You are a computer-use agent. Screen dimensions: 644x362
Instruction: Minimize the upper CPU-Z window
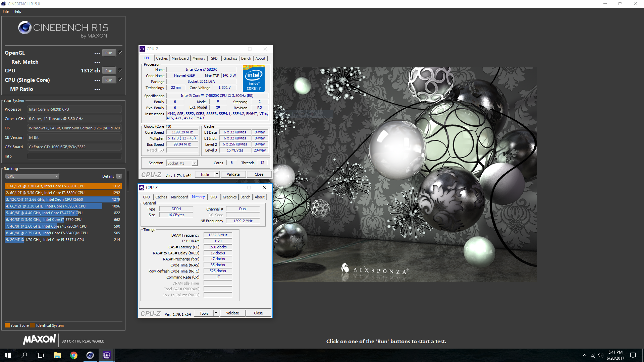[235, 49]
